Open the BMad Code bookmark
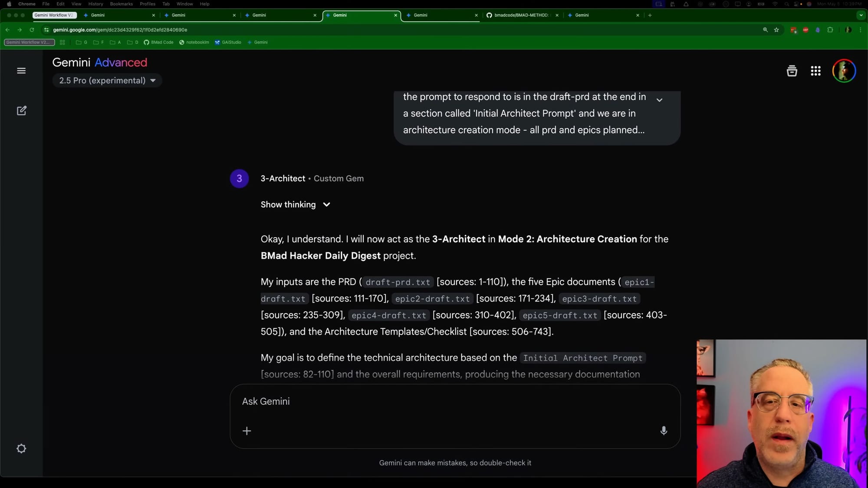Viewport: 868px width, 488px height. click(x=159, y=43)
